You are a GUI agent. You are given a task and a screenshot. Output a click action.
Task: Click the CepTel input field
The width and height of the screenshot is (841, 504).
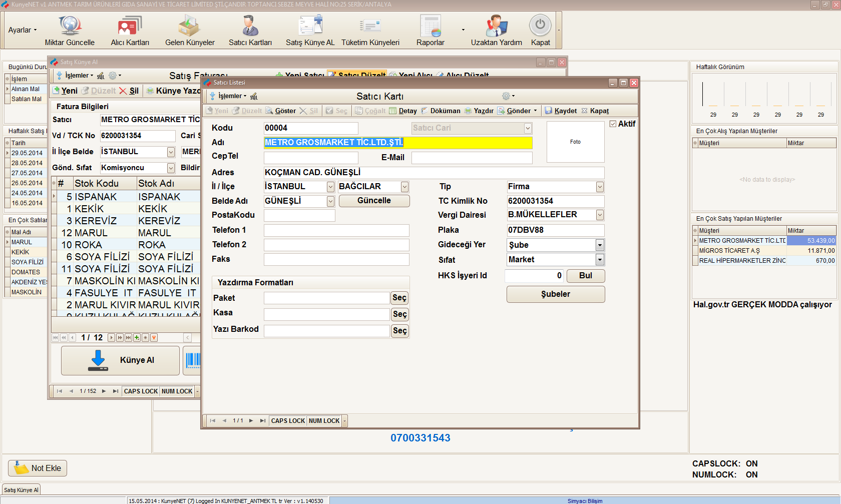[311, 158]
